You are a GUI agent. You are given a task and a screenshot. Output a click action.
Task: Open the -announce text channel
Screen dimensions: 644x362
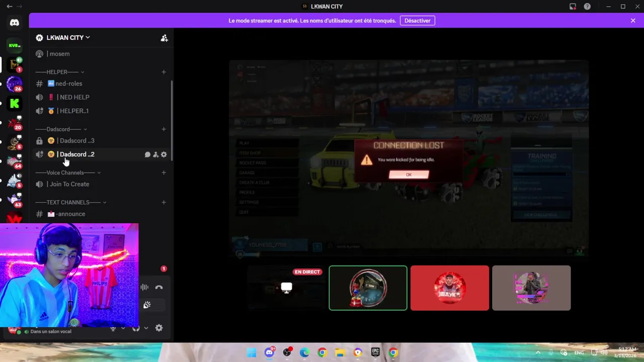click(101, 214)
